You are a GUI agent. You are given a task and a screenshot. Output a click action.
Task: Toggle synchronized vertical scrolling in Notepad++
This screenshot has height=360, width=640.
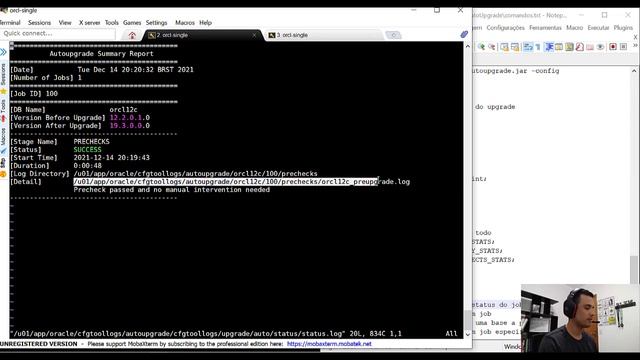click(504, 47)
